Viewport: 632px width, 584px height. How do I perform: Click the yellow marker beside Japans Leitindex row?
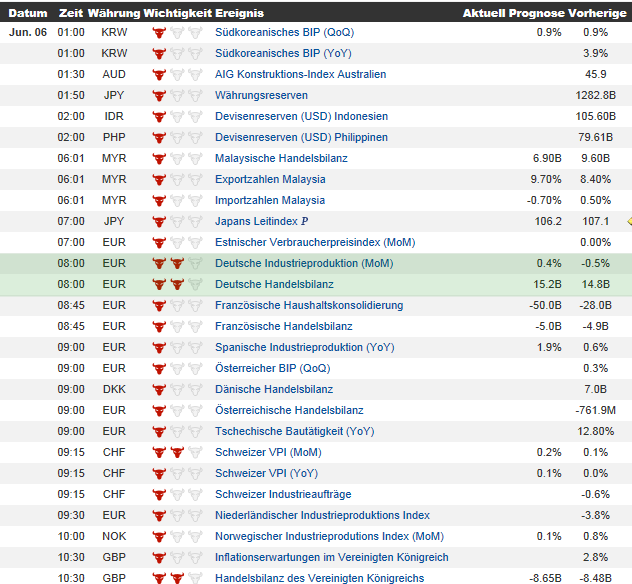click(630, 221)
